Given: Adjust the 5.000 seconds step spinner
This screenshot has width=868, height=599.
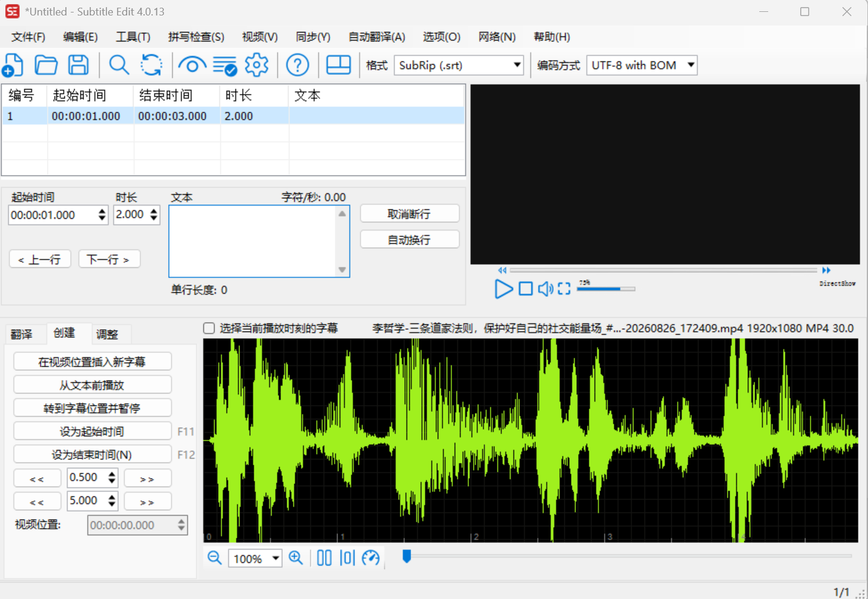Looking at the screenshot, I should pyautogui.click(x=112, y=500).
